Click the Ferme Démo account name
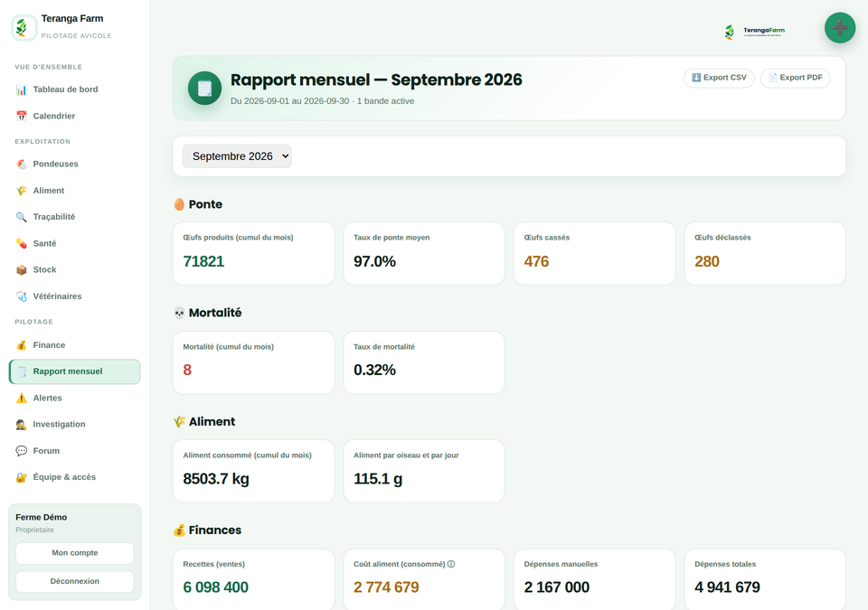The height and width of the screenshot is (610, 868). point(41,517)
